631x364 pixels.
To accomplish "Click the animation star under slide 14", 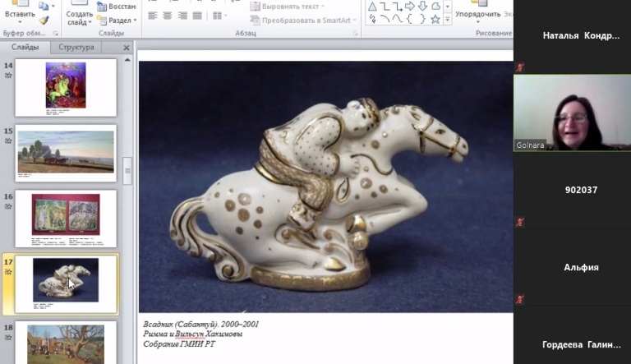I will [8, 76].
